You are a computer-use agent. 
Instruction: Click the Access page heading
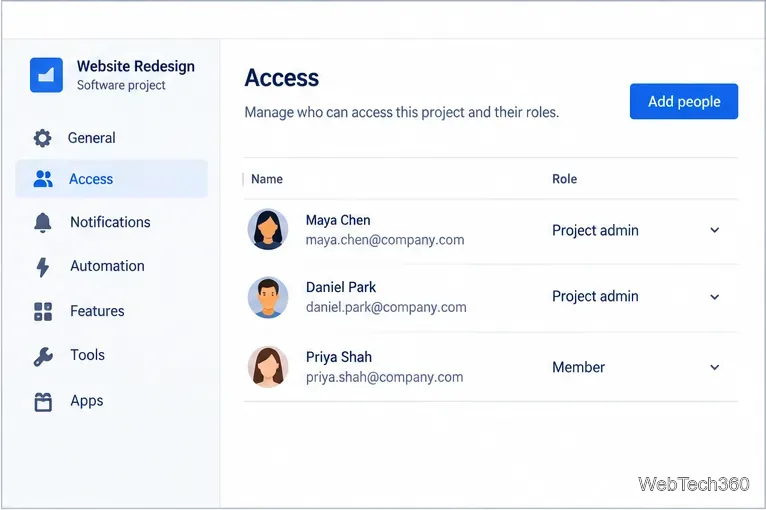pos(282,78)
